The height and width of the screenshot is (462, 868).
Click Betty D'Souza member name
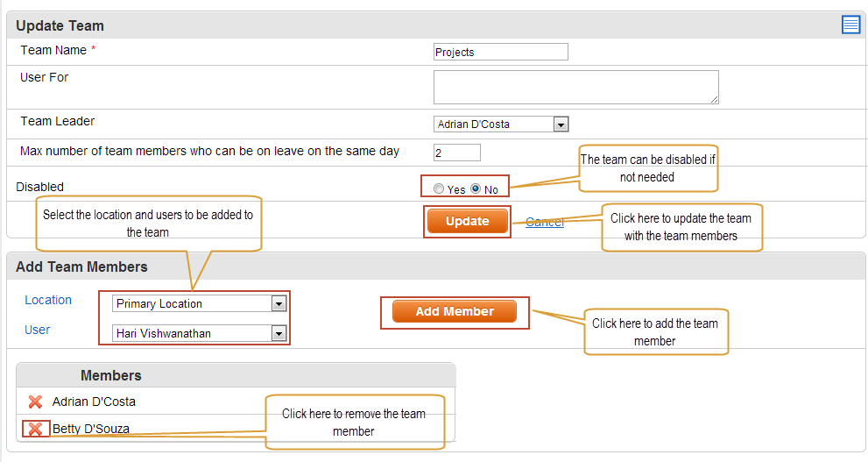pyautogui.click(x=91, y=429)
